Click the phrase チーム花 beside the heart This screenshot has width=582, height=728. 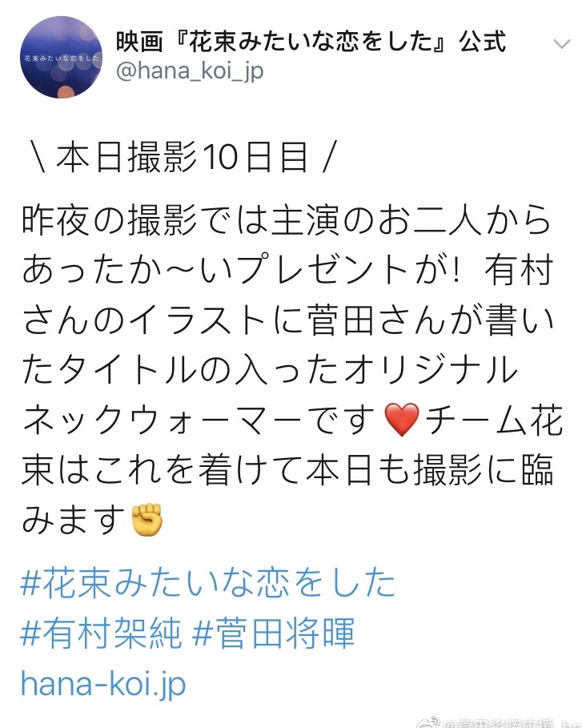click(494, 420)
